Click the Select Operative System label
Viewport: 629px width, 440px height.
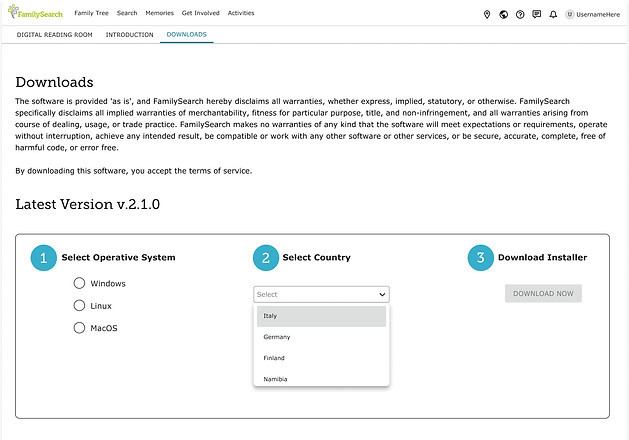point(118,258)
